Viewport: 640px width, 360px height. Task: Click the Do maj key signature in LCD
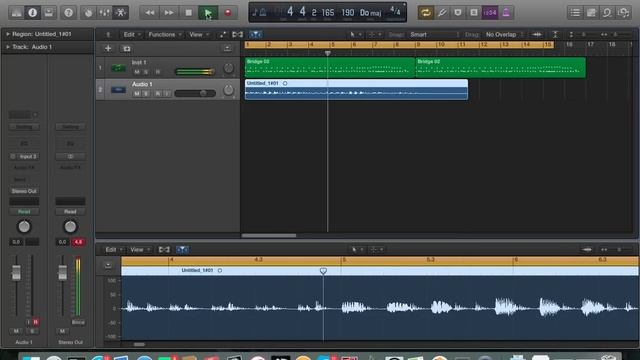pos(370,13)
